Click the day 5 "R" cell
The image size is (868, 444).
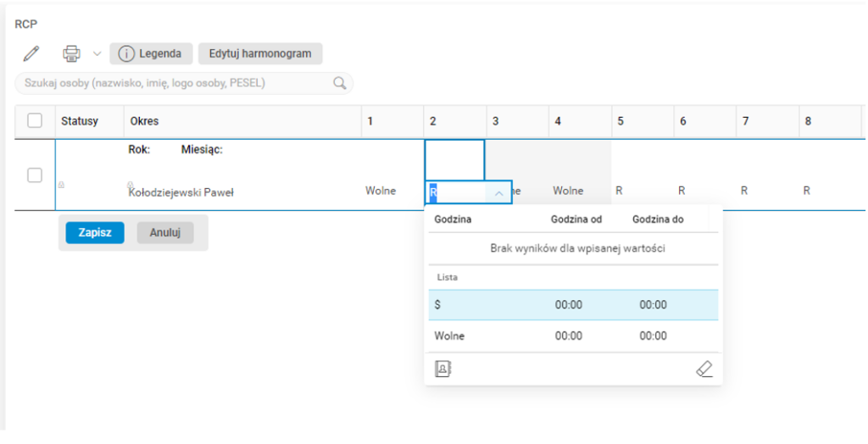click(620, 191)
